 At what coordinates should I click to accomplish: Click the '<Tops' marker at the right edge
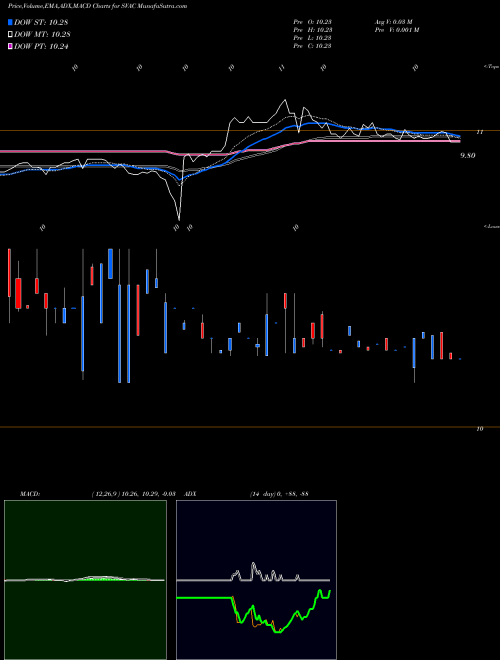coord(492,67)
